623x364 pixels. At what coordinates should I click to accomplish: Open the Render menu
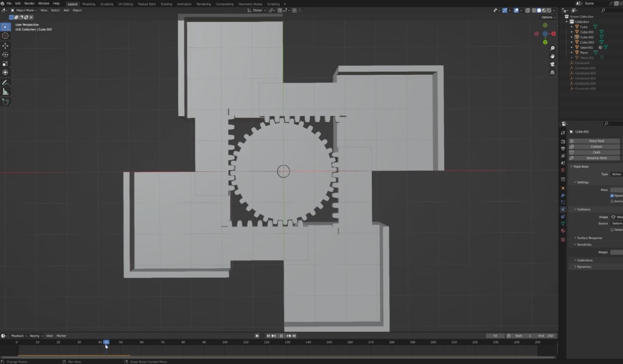coord(29,4)
